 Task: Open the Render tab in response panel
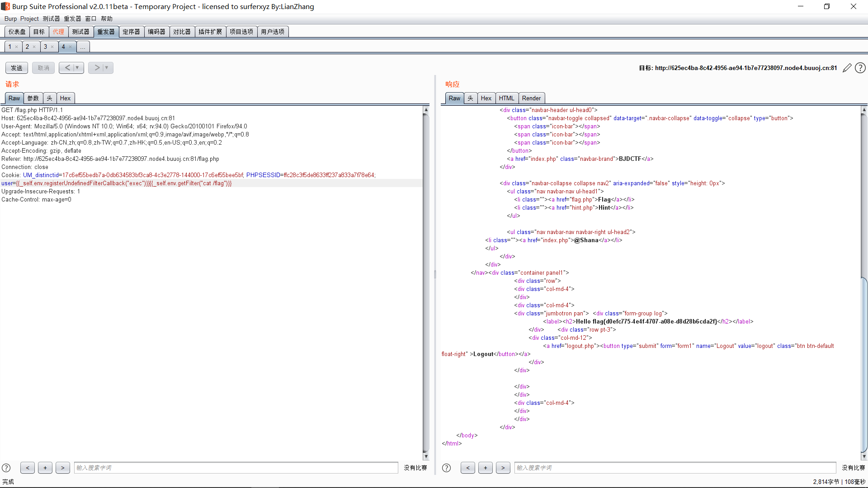531,99
